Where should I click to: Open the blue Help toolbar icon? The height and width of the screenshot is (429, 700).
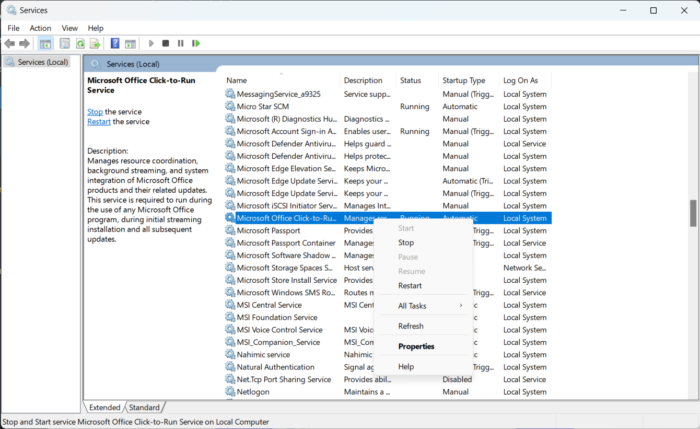point(115,44)
